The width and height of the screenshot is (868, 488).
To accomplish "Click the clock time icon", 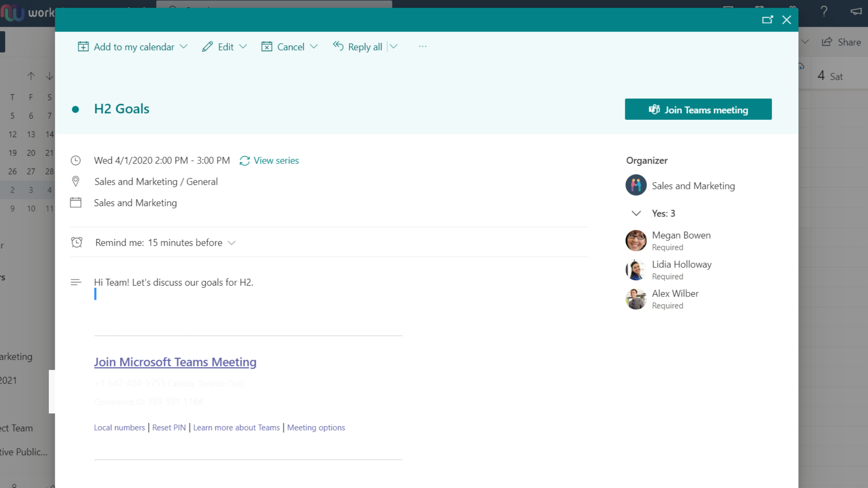I will (x=75, y=160).
